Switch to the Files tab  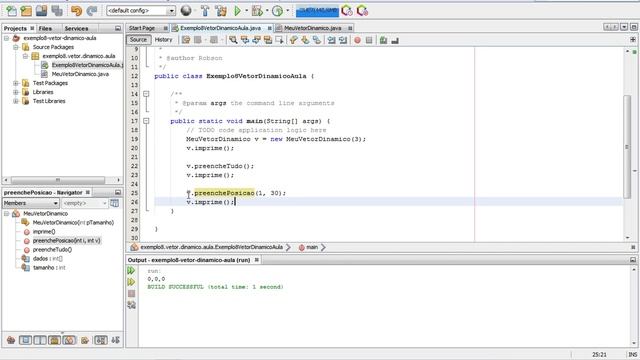tap(45, 28)
